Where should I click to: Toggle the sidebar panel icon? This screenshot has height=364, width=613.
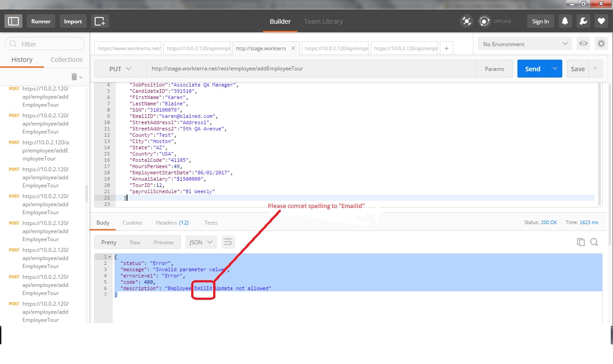13,21
